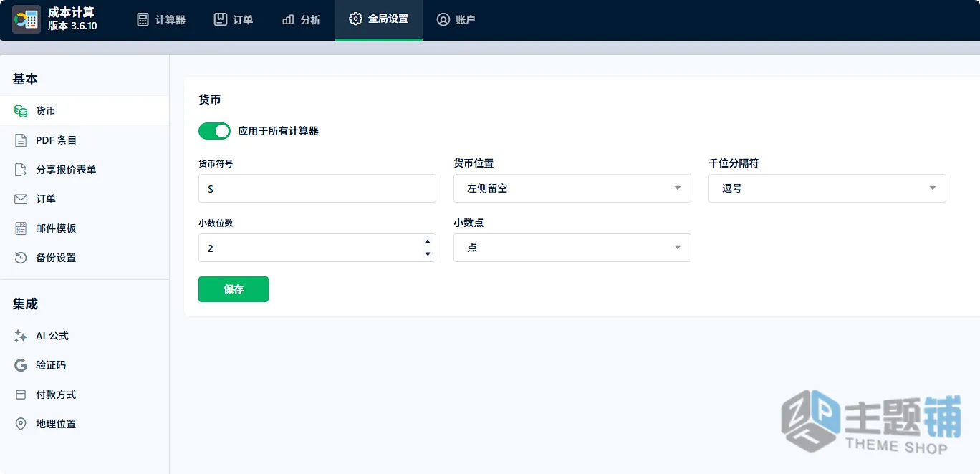Image resolution: width=980 pixels, height=474 pixels.
Task: Open the 订单 tab in the top bar
Action: point(234,20)
